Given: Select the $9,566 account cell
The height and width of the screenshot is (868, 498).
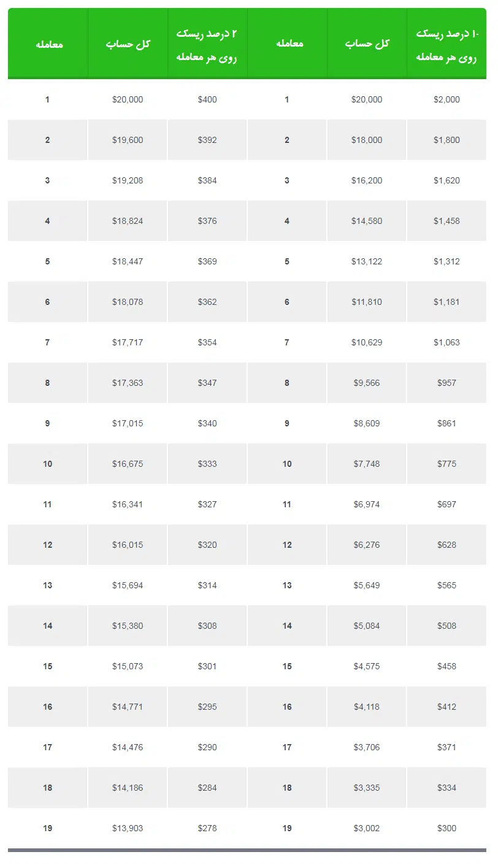Looking at the screenshot, I should (x=367, y=383).
